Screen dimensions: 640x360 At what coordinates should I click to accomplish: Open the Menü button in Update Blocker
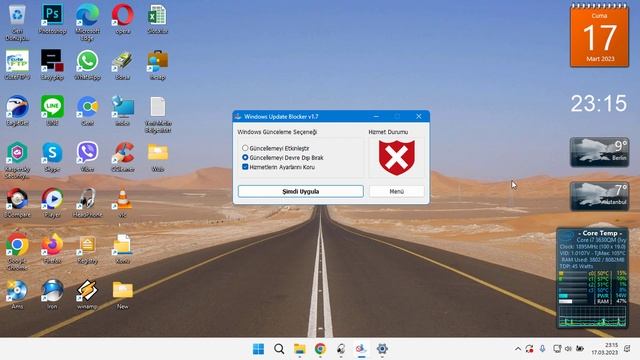click(x=396, y=191)
